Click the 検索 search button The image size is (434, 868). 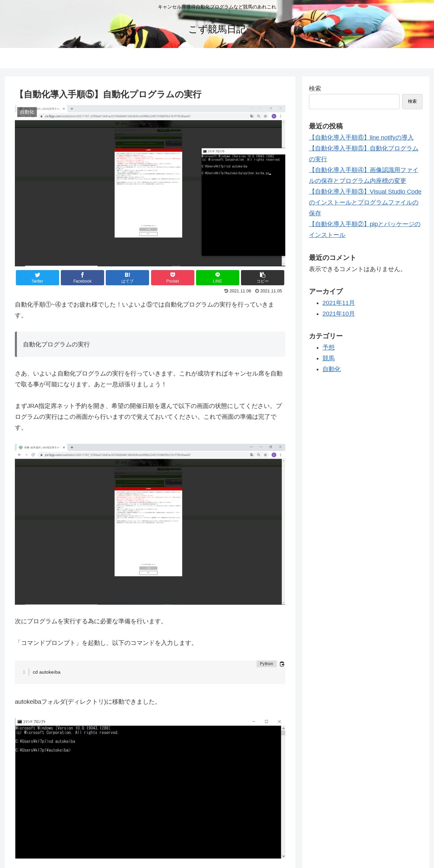point(412,101)
